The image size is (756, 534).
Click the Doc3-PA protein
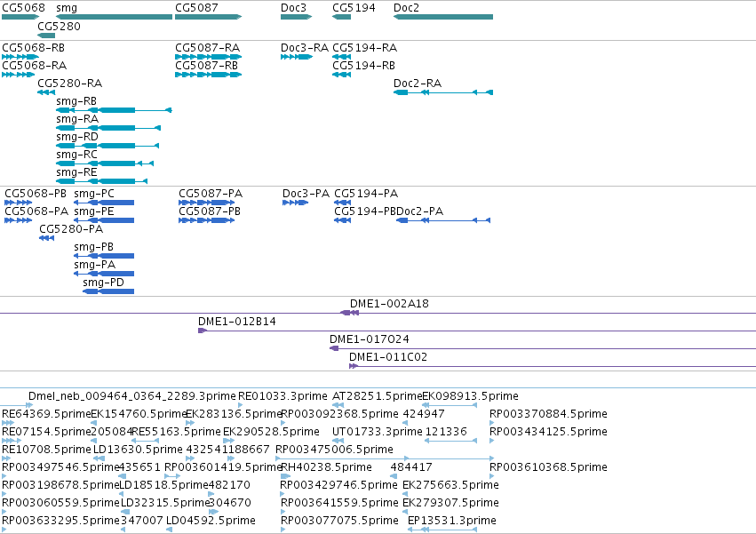coord(295,203)
